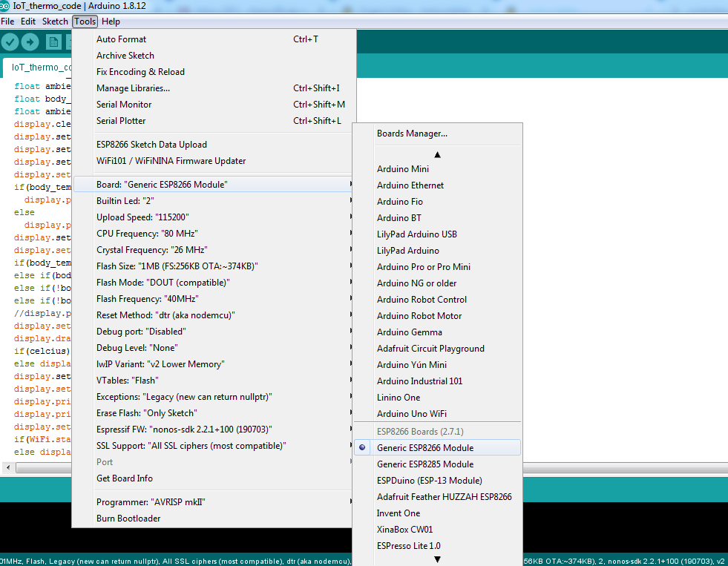Choose Arduino Pro or Pro Mini board
This screenshot has height=566, width=728.
[437, 267]
